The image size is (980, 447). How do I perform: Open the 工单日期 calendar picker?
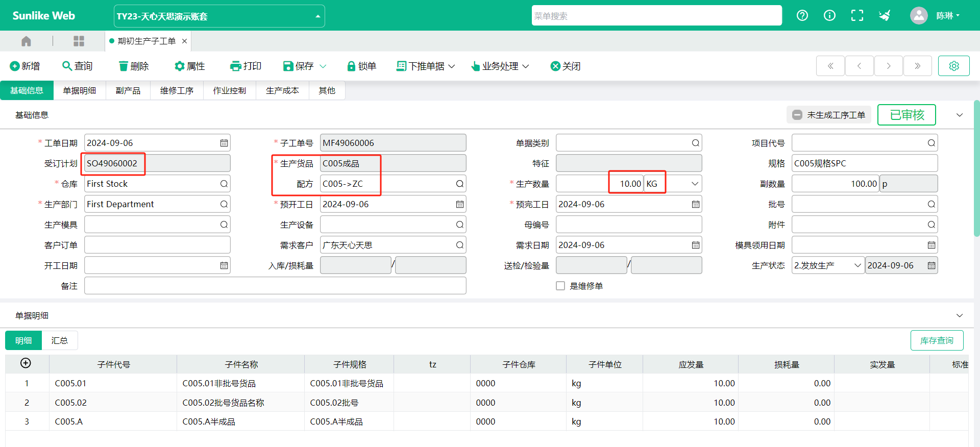point(224,143)
